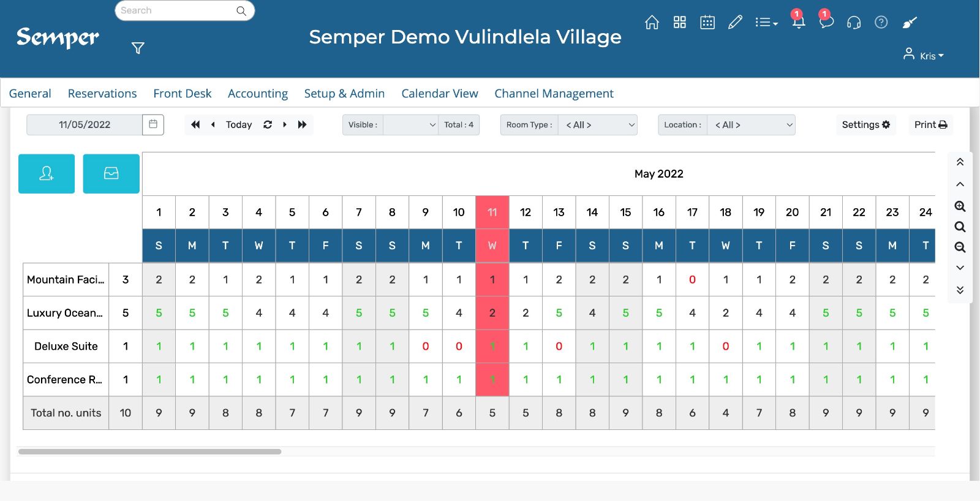Click Semper Demo Vulindlela Village title
The image size is (980, 501).
[465, 37]
